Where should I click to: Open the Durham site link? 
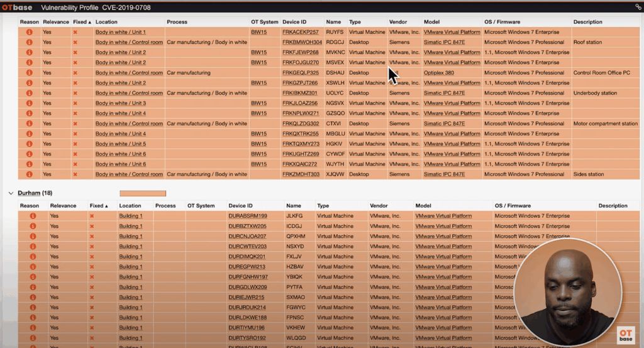click(29, 193)
